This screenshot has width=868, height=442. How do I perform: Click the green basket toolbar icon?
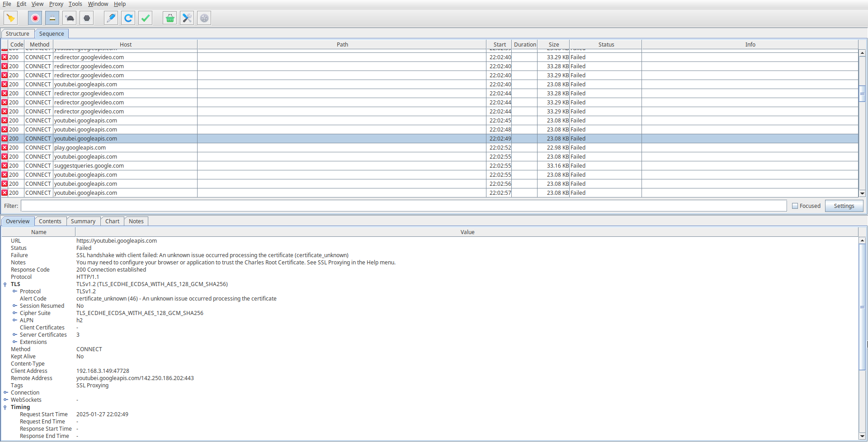170,18
